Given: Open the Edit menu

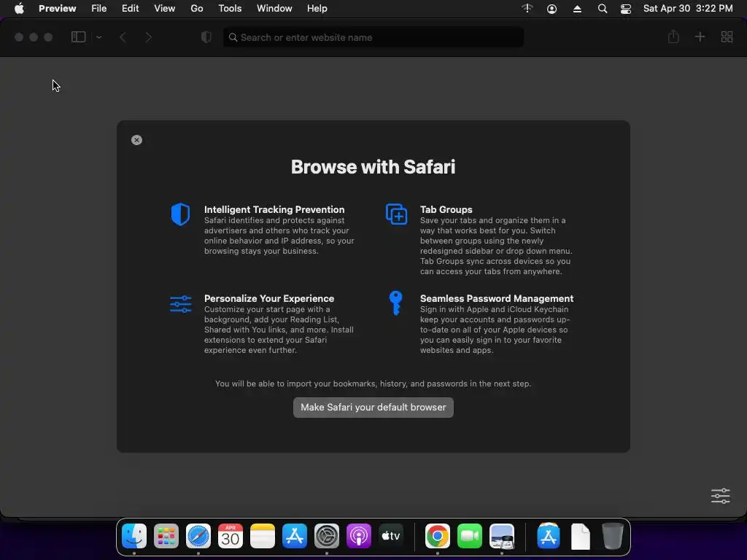Looking at the screenshot, I should pos(130,9).
